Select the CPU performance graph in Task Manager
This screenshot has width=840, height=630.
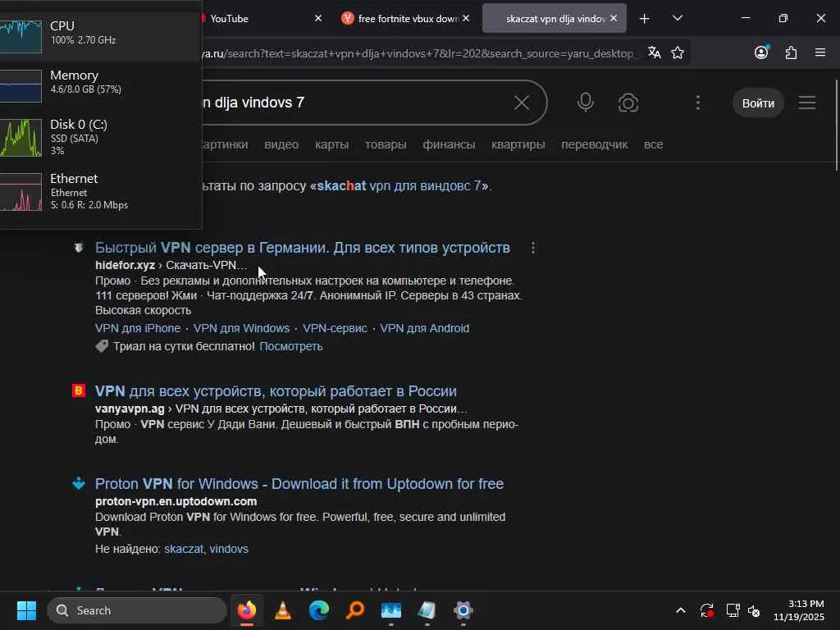[101, 36]
